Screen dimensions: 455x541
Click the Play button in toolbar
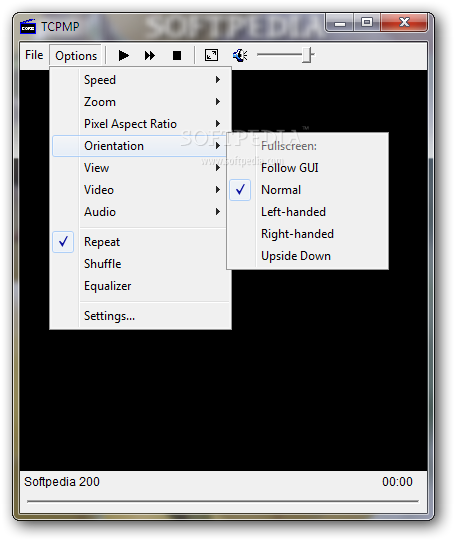click(123, 56)
